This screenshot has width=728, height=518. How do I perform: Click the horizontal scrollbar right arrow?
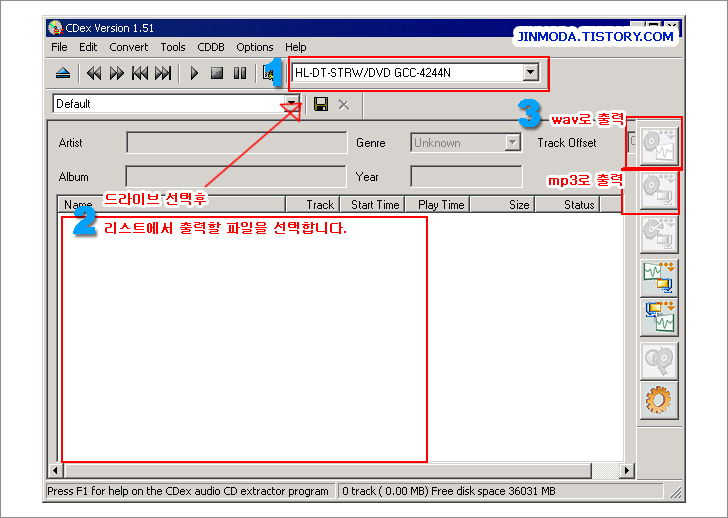point(627,470)
